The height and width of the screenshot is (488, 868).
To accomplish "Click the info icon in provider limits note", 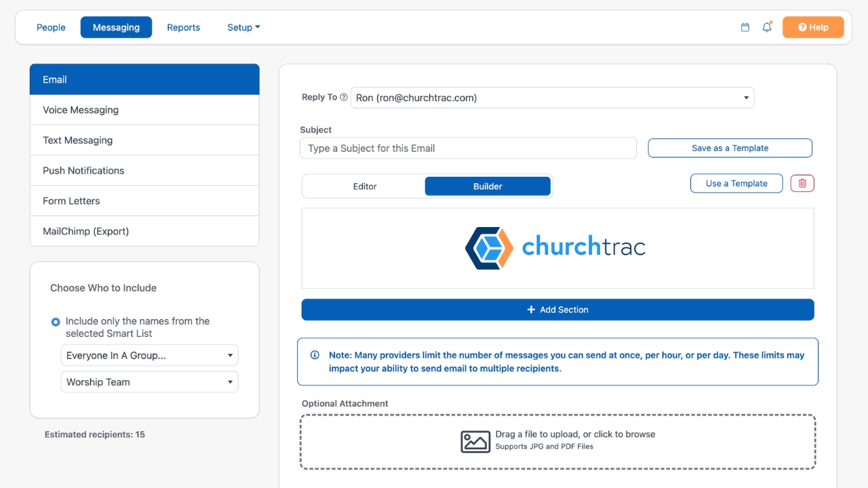I will pos(315,354).
